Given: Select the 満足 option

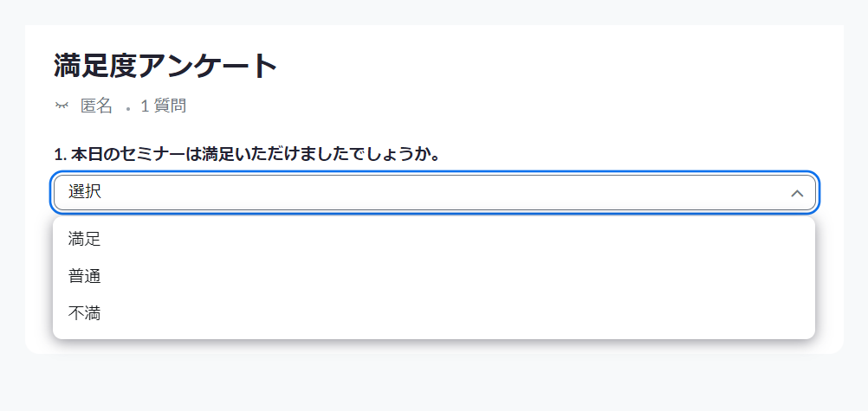Looking at the screenshot, I should point(84,239).
